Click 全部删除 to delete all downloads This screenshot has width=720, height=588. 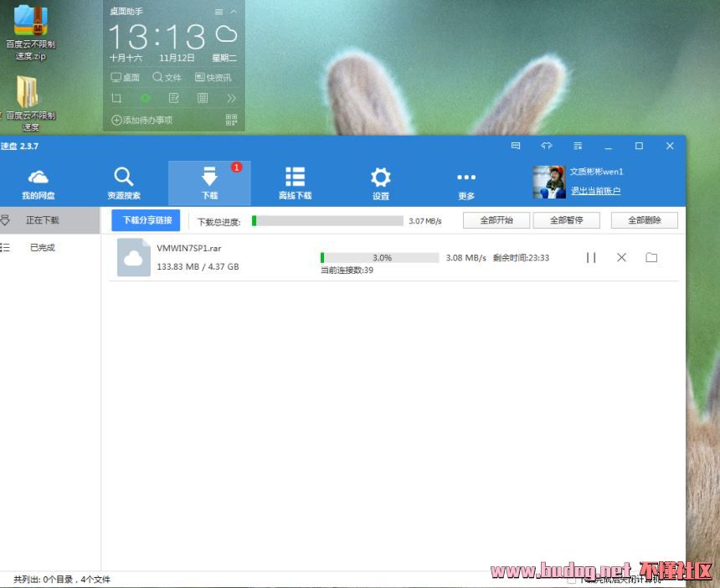tap(645, 220)
